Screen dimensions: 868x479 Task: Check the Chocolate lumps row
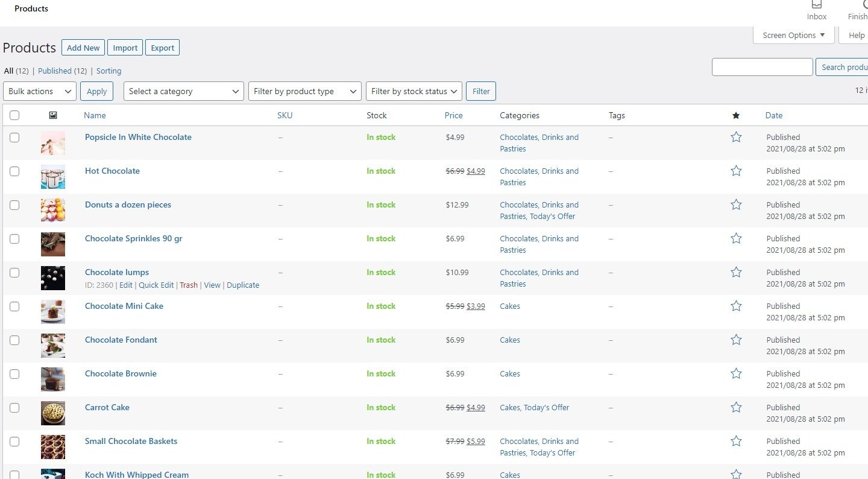tap(14, 272)
